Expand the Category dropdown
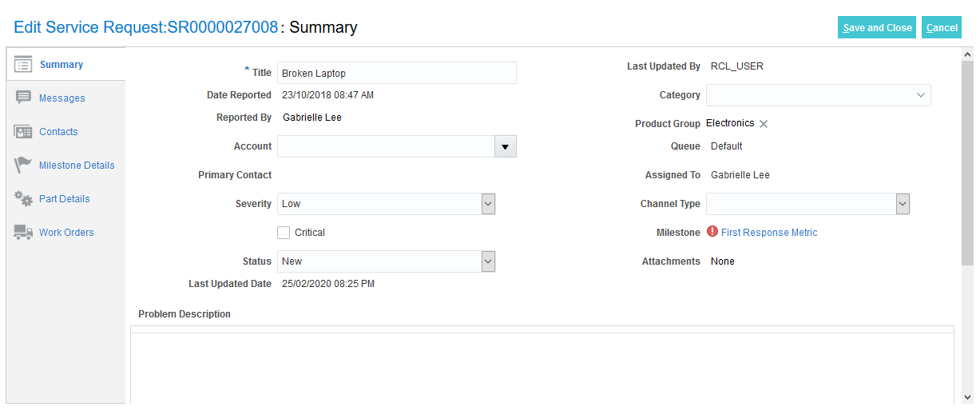 [920, 95]
